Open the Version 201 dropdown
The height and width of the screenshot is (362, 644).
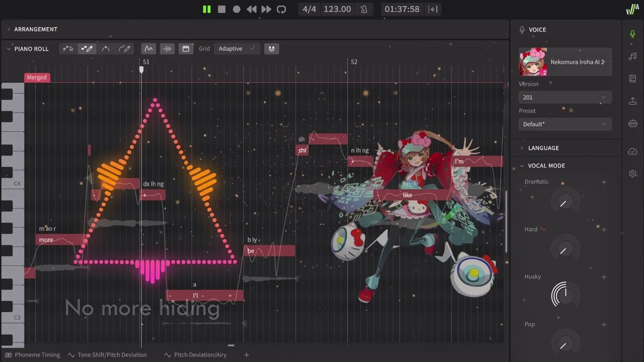click(x=566, y=97)
